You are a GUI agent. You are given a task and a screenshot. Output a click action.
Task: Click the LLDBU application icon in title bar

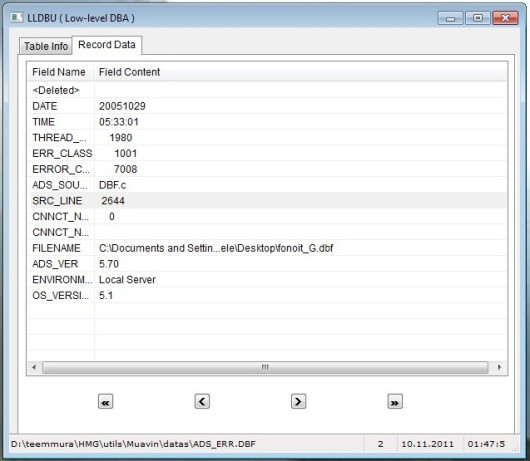click(17, 17)
